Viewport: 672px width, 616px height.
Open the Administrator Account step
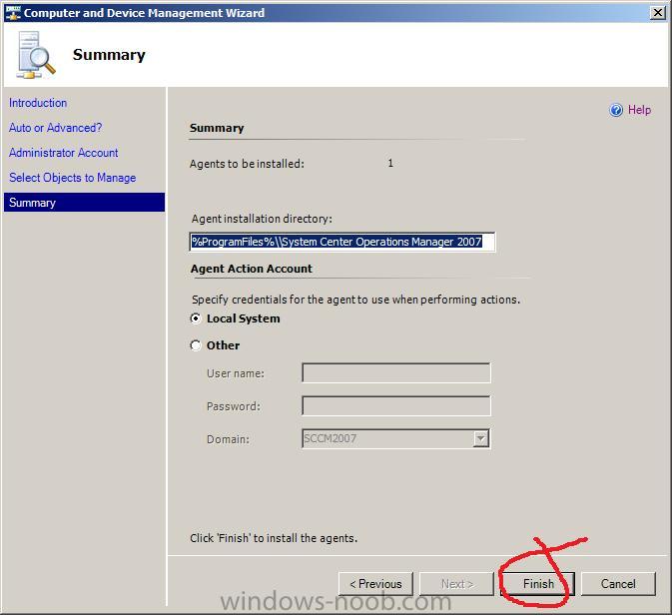(64, 153)
